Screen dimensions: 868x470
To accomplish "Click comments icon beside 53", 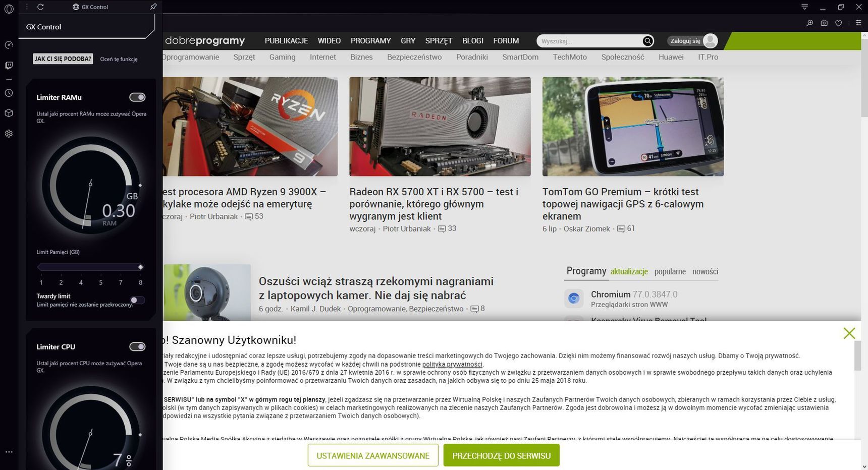I will tap(249, 217).
